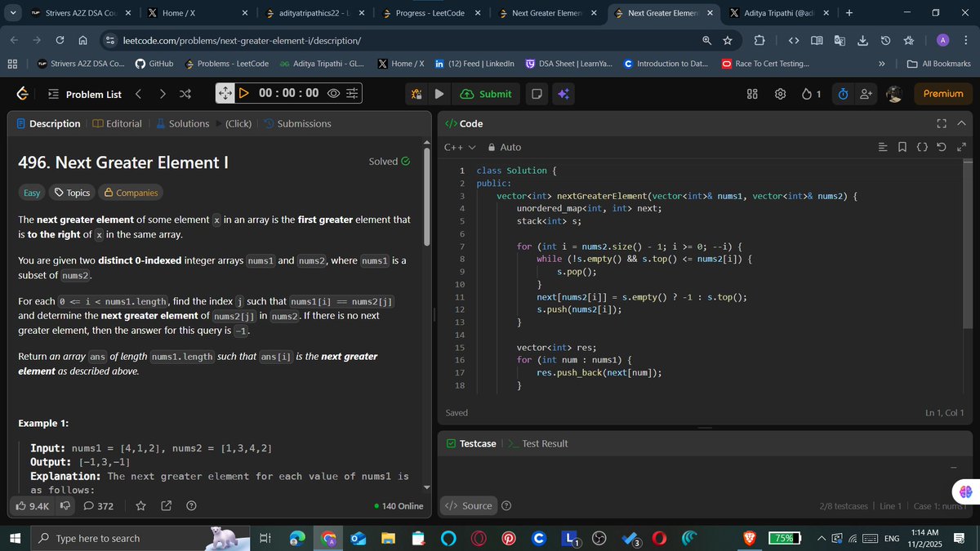Shuffle to a random problem

pos(185,93)
